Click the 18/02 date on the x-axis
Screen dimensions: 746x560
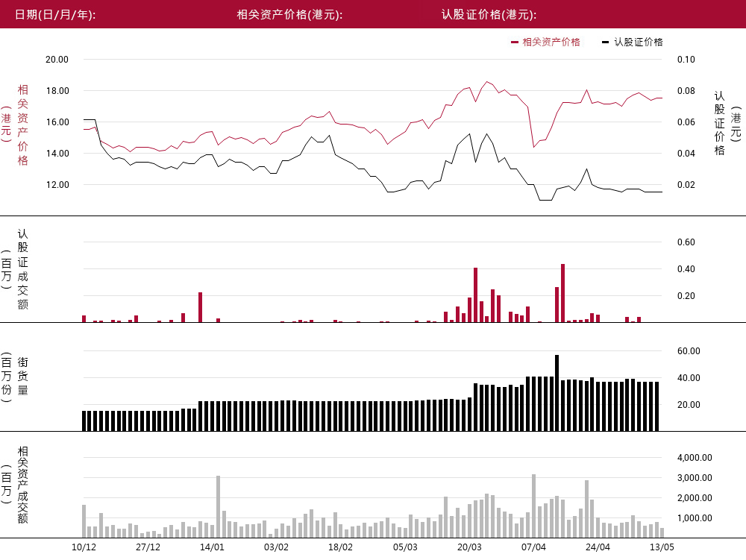pyautogui.click(x=341, y=547)
